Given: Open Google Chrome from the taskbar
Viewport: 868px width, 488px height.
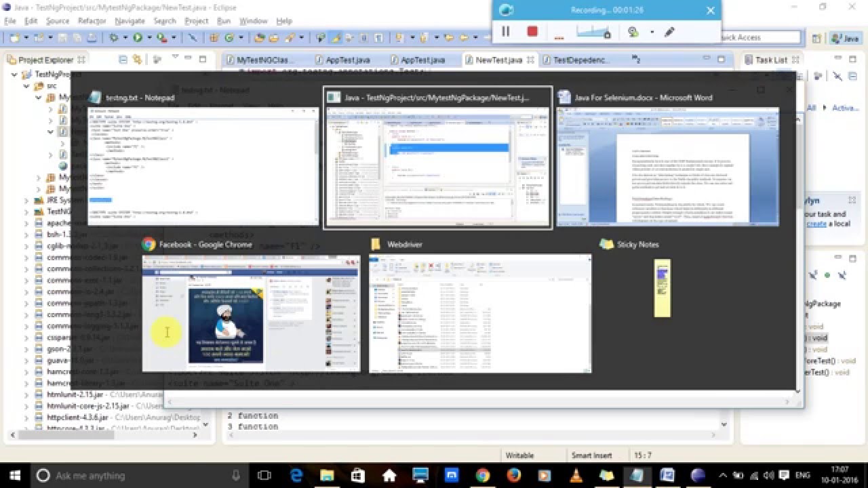Looking at the screenshot, I should click(x=482, y=475).
